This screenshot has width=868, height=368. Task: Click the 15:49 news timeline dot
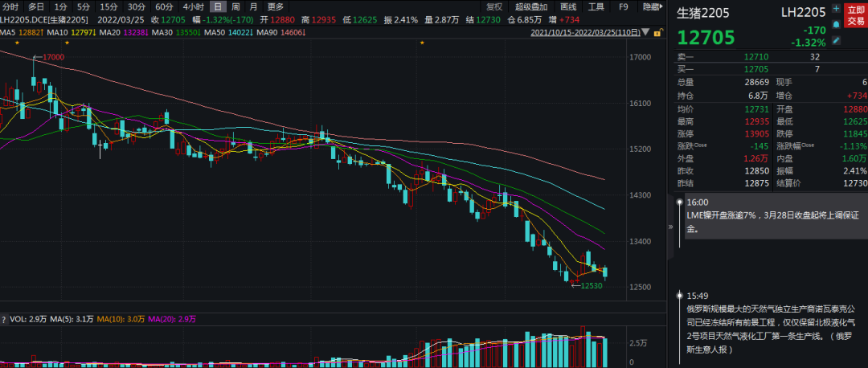click(679, 296)
